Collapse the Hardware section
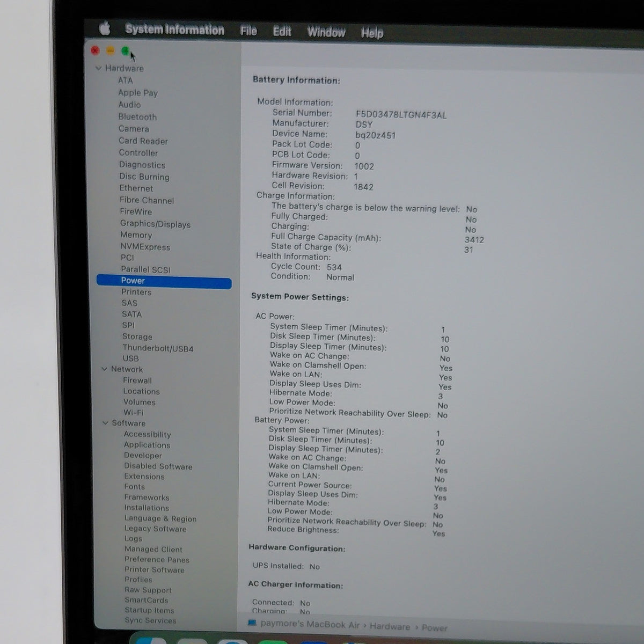644x644 pixels. [98, 68]
